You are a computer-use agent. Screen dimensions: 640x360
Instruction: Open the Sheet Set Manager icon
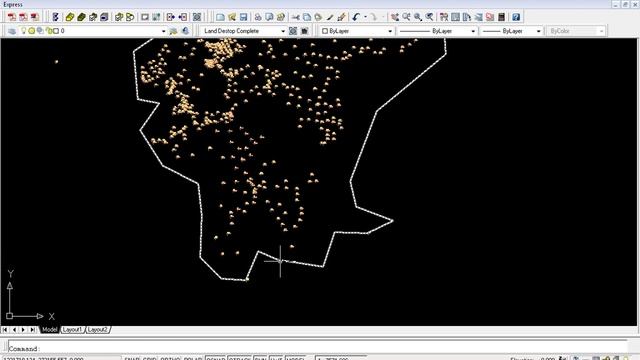pyautogui.click(x=478, y=17)
